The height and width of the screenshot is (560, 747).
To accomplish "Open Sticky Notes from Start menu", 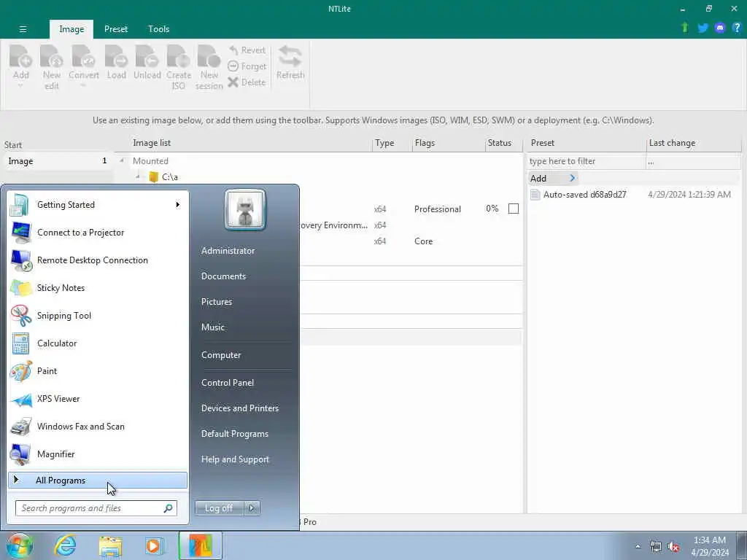I will [x=98, y=287].
